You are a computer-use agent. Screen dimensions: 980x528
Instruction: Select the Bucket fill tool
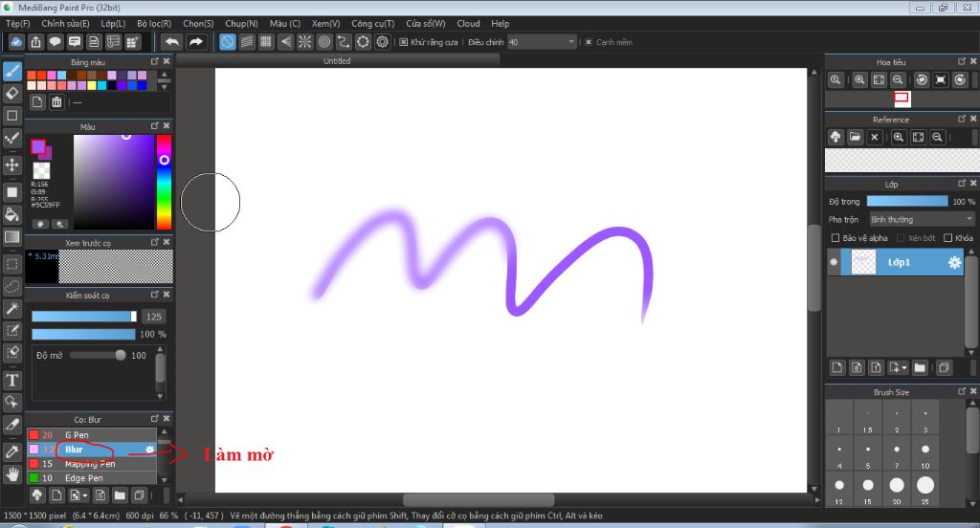11,214
